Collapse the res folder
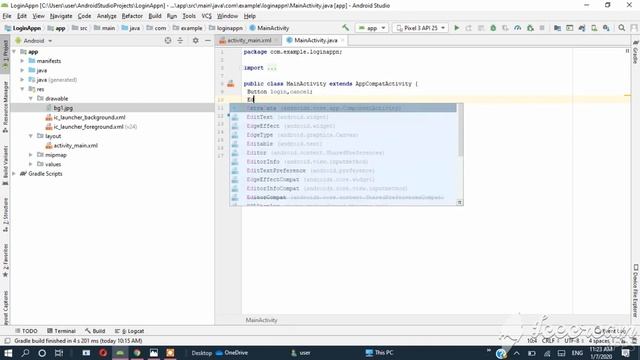 [22, 89]
